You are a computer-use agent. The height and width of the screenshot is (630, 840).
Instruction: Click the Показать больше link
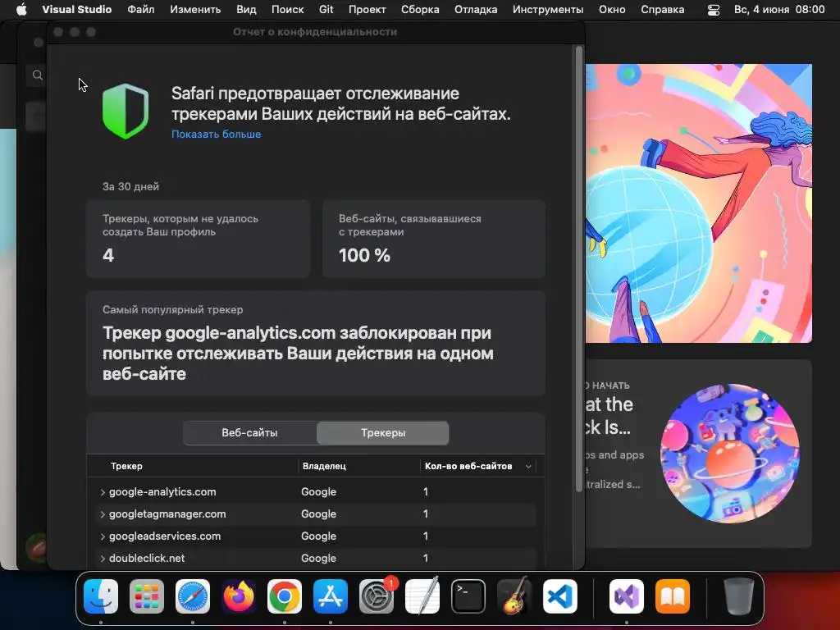[x=217, y=135]
